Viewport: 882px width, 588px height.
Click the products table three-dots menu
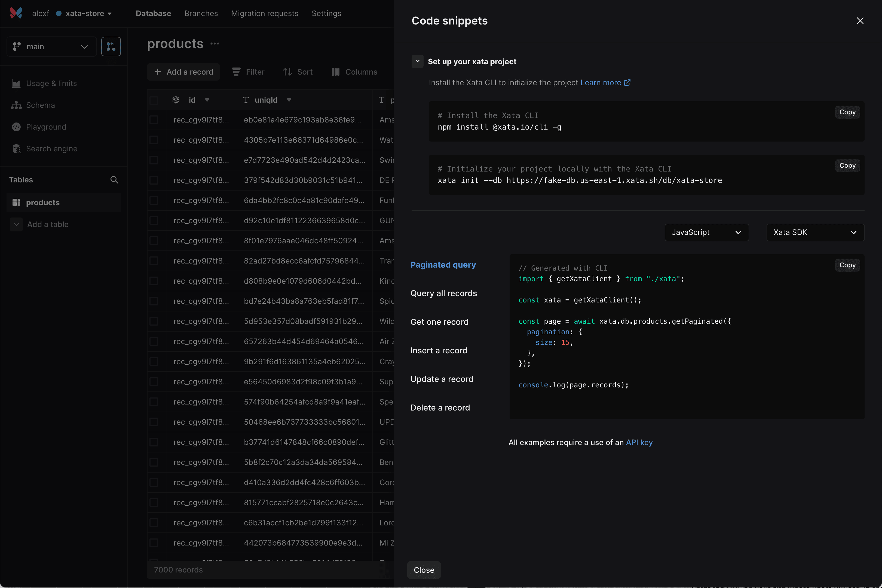(x=215, y=44)
